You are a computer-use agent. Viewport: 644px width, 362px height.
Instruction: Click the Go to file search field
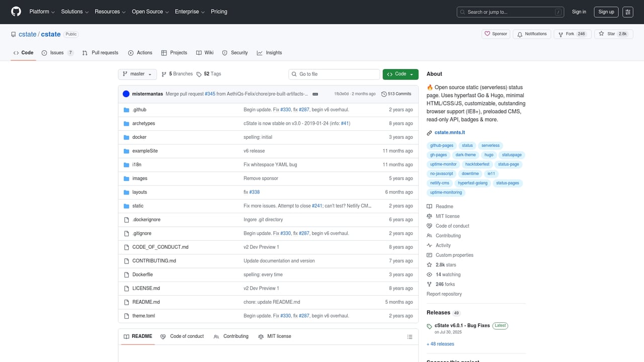334,74
